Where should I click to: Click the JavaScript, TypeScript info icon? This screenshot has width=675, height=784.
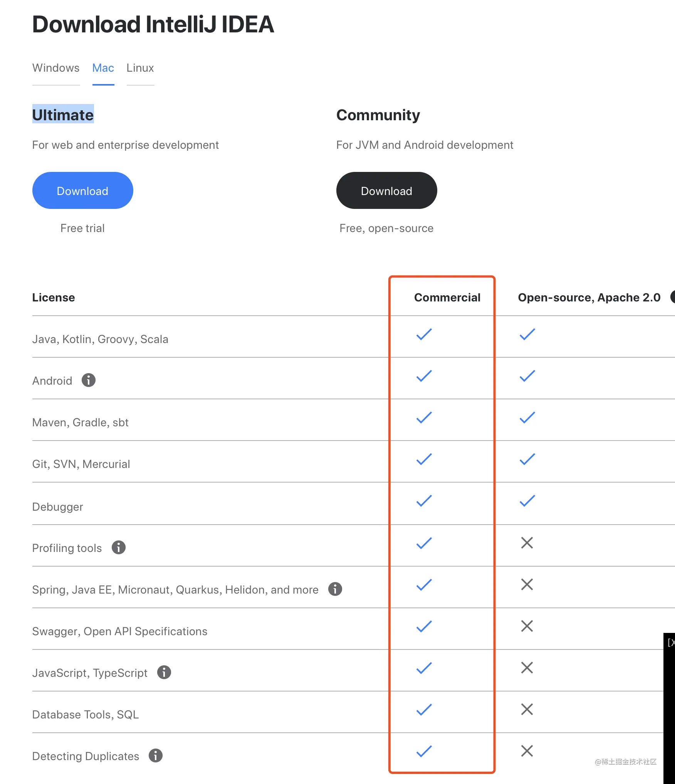pyautogui.click(x=164, y=672)
